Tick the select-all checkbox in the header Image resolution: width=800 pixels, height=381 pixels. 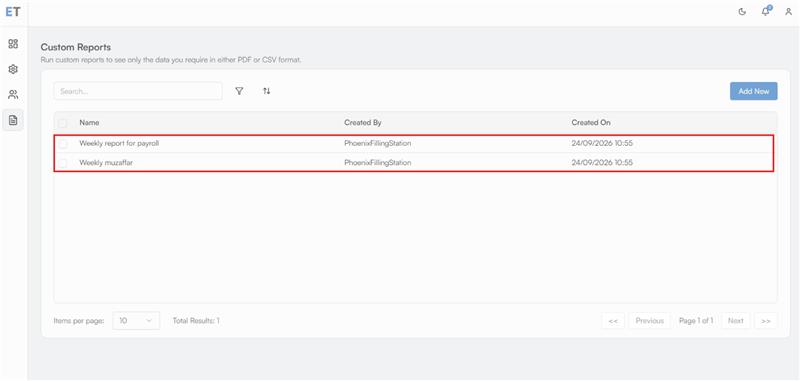(x=63, y=123)
